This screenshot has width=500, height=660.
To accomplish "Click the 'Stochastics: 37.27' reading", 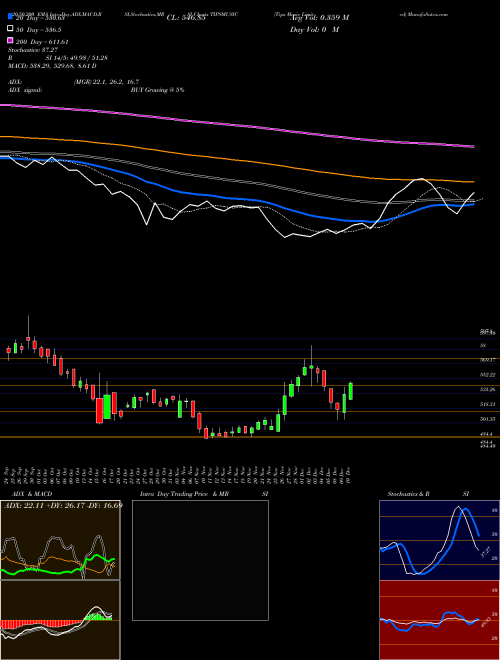I will pos(33,50).
